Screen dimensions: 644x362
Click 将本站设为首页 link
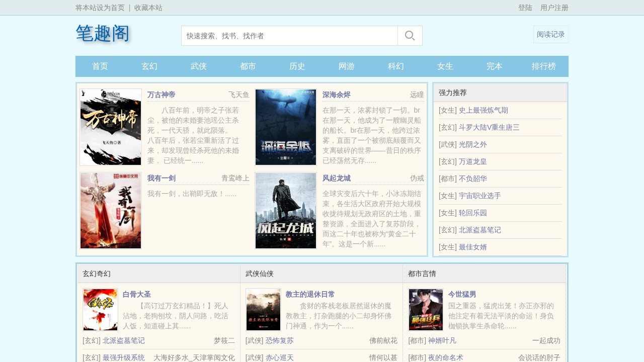coord(100,8)
